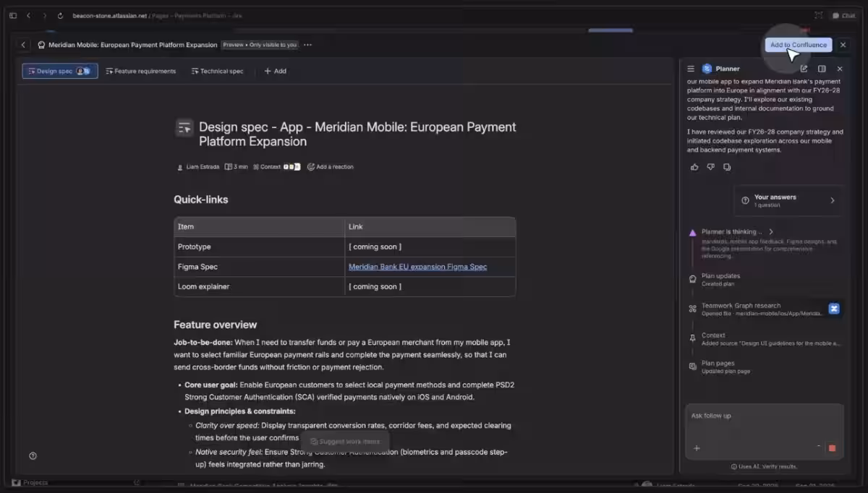Toggle the Planner panel layout icon
The height and width of the screenshot is (493, 868).
(822, 69)
